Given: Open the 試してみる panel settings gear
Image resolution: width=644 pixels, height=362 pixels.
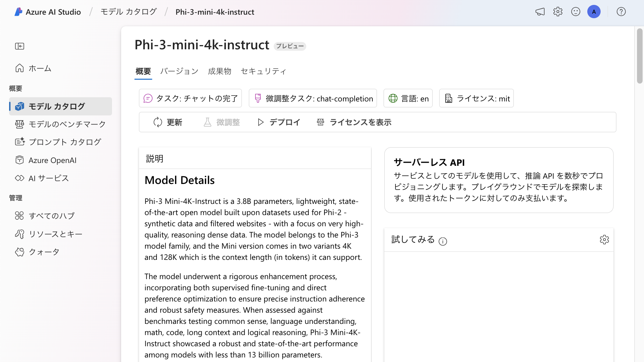Looking at the screenshot, I should tap(604, 240).
